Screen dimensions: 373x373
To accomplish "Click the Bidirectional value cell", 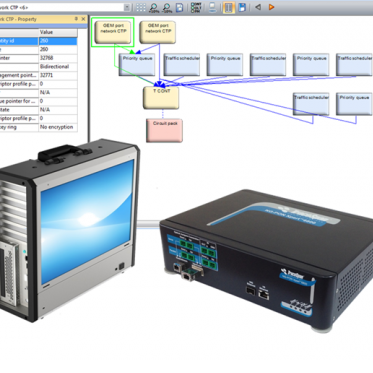I will click(x=58, y=67).
